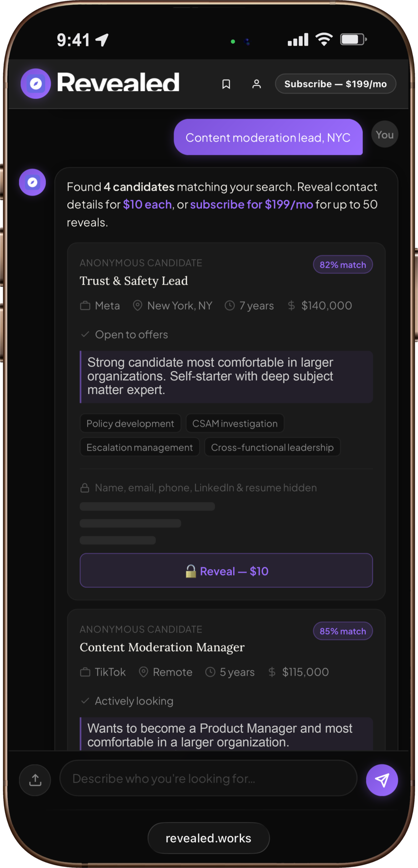
Task: Tap the upload attachment icon beside the input
Action: click(35, 780)
